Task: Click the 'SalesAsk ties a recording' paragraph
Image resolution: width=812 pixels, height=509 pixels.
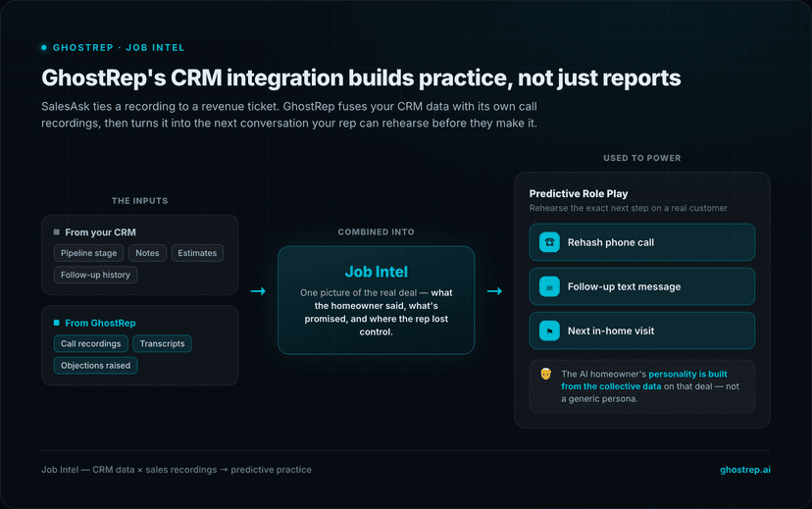Action: click(x=289, y=115)
